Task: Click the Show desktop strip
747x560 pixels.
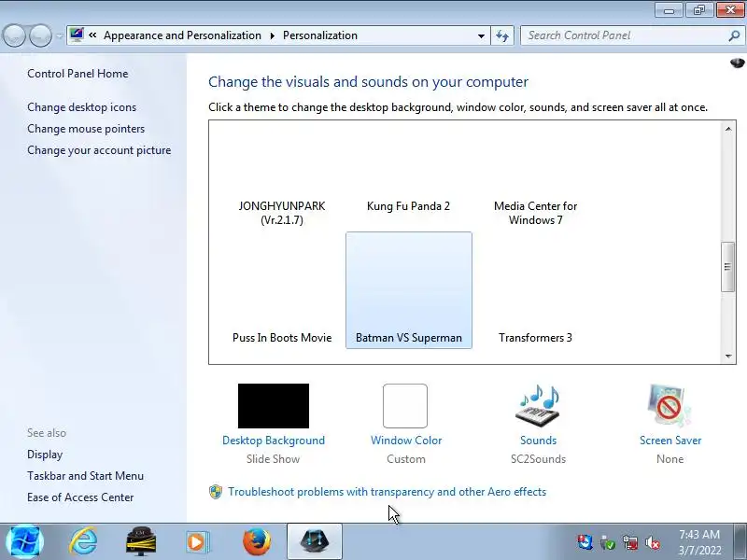Action: (x=740, y=541)
